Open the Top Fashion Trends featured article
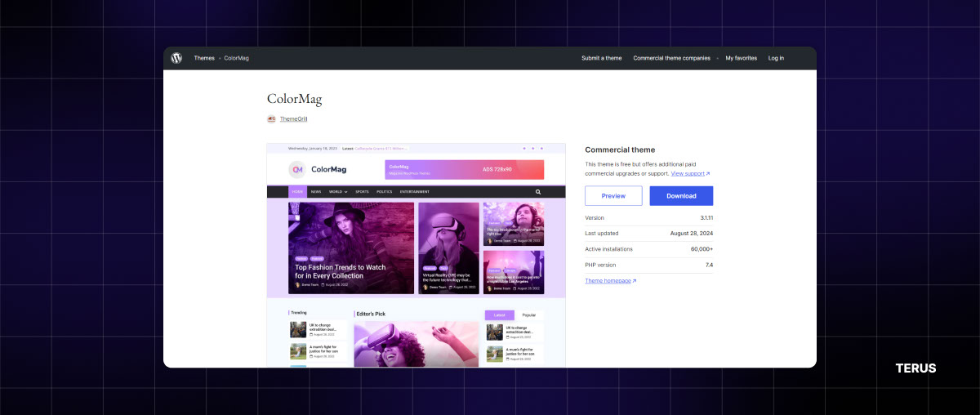980x415 pixels. click(x=351, y=248)
